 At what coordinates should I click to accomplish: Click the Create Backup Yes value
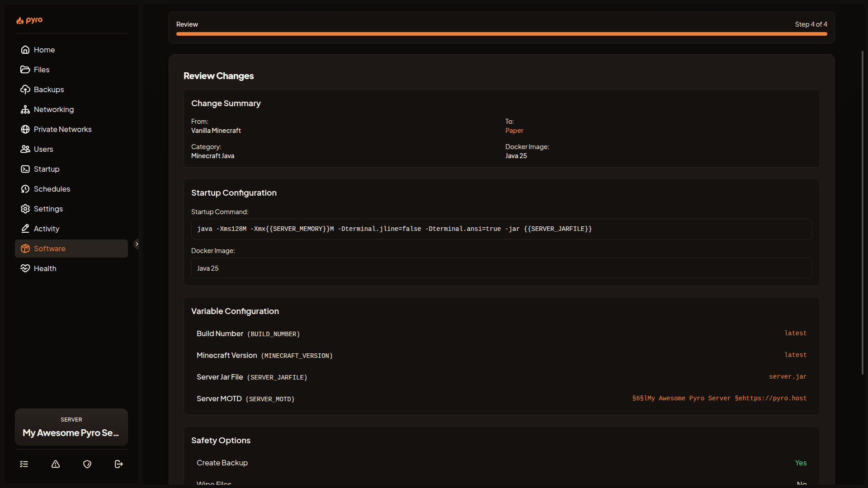click(801, 463)
